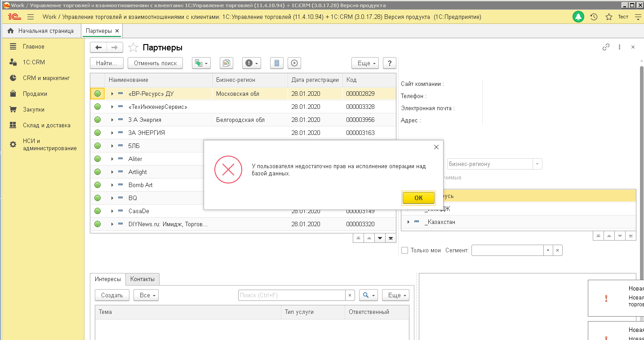Click the navigate back arrow button
The width and height of the screenshot is (644, 340).
(98, 48)
